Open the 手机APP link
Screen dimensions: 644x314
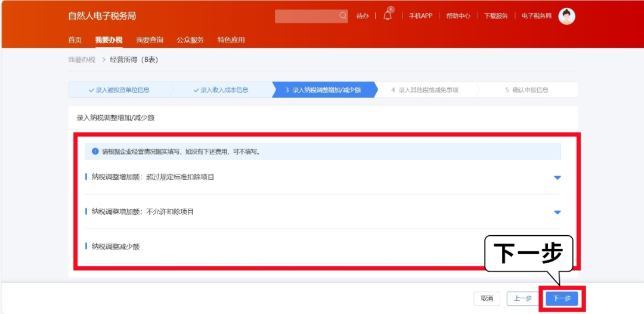coord(420,16)
